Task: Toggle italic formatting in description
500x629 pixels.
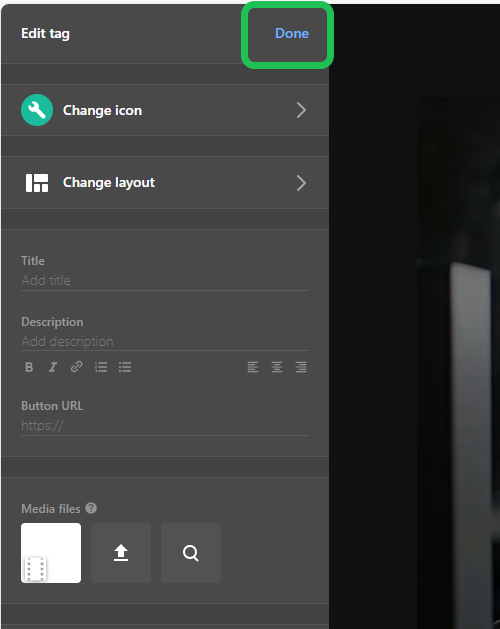Action: coord(53,367)
